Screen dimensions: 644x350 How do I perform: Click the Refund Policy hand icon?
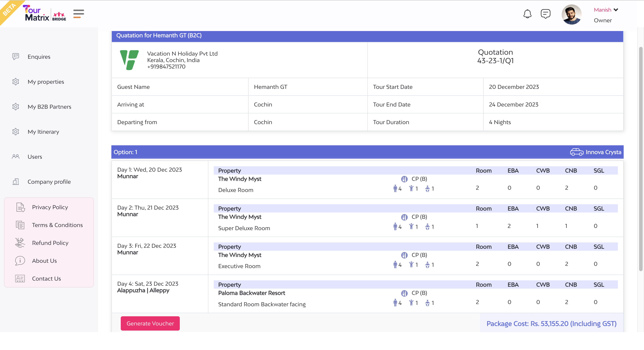[20, 243]
